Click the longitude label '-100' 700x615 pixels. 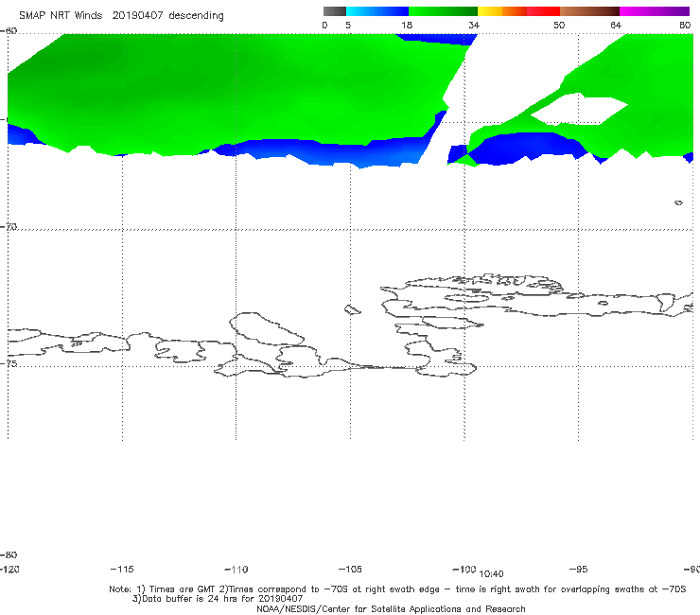464,569
